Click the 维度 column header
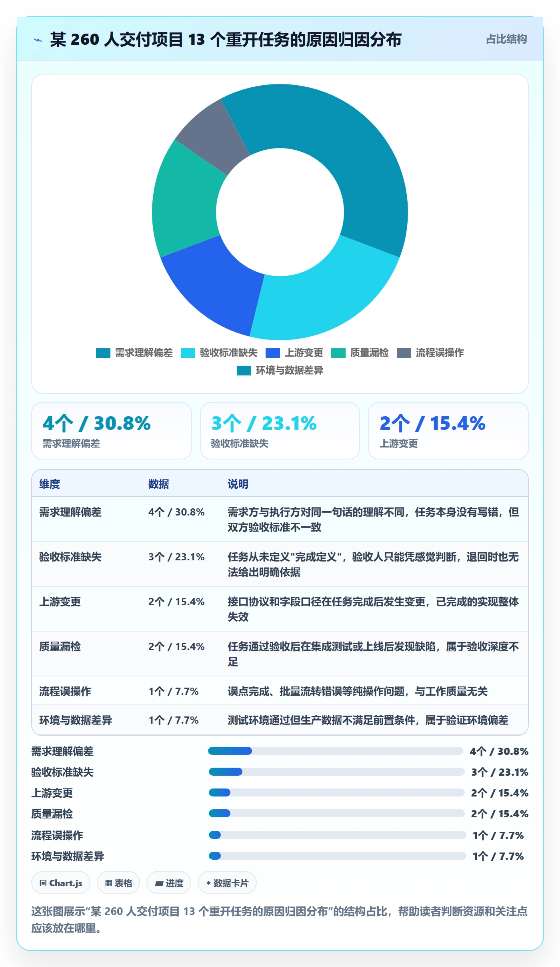Image resolution: width=560 pixels, height=967 pixels. pos(50,484)
